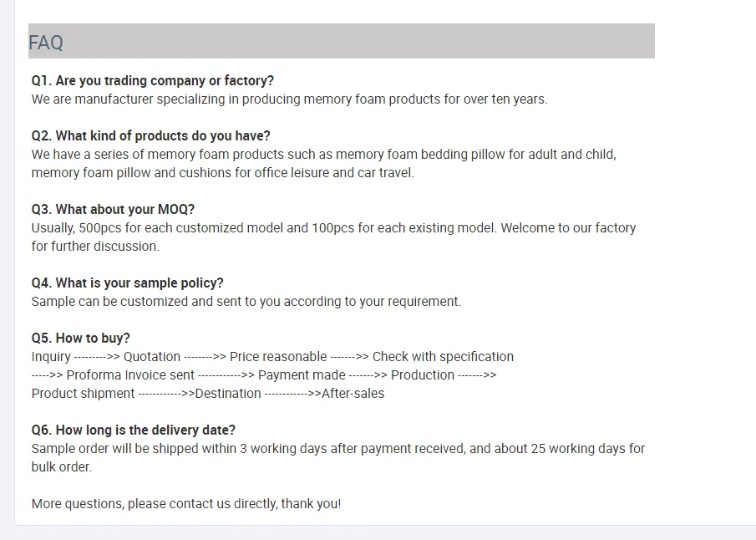Viewport: 756px width, 540px height.
Task: Click the line about cushions for office leisure and car travel
Action: [222, 173]
